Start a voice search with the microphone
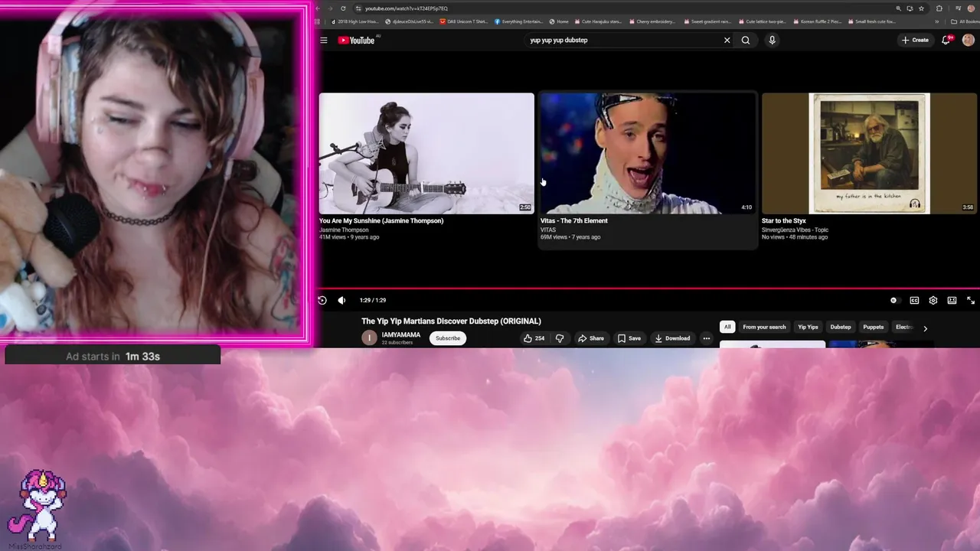 772,41
